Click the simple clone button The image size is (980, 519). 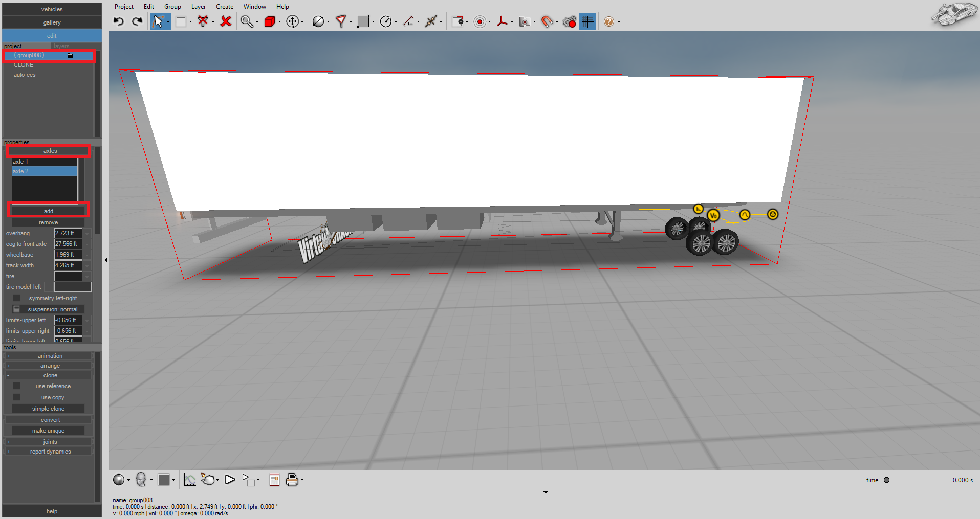(x=48, y=409)
